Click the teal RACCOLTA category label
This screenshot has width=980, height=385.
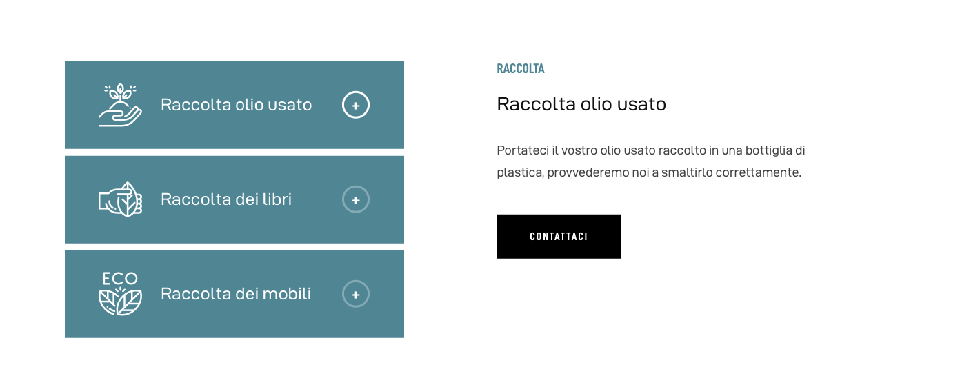(x=521, y=69)
